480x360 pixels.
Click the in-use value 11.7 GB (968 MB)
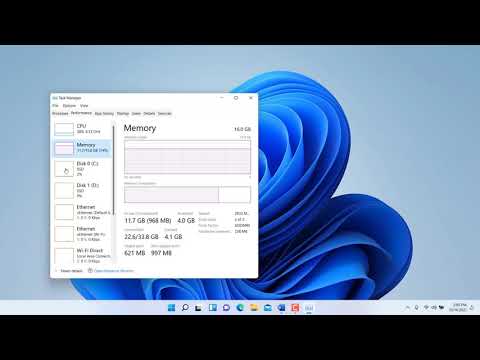click(x=148, y=221)
